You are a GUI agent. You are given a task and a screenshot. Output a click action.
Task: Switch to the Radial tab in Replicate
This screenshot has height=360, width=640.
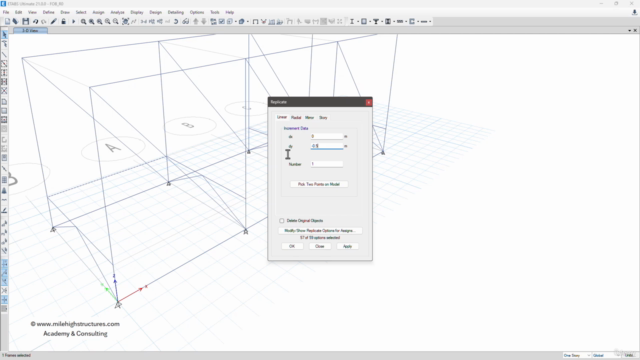click(296, 118)
